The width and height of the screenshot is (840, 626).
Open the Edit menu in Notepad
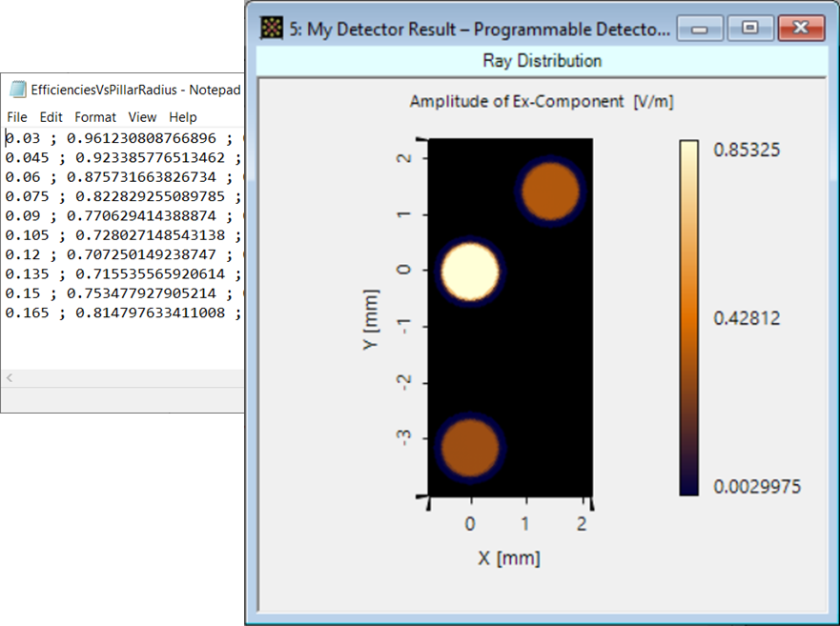(x=51, y=117)
